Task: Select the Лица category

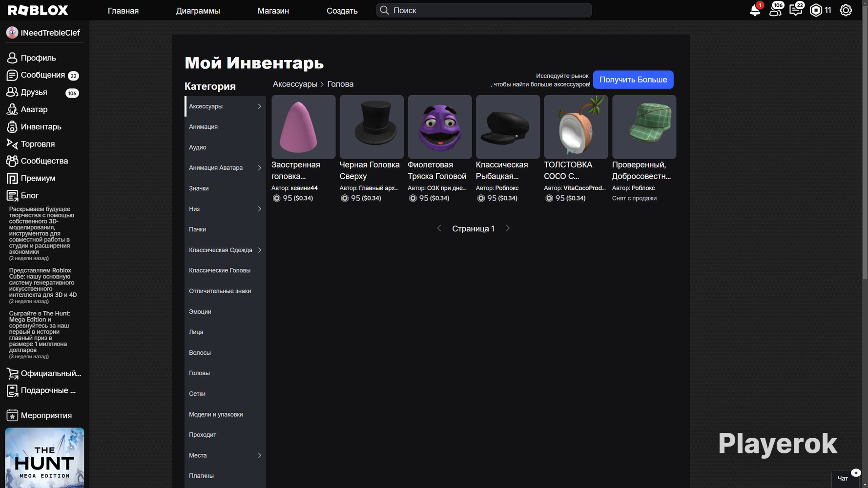Action: [225, 332]
